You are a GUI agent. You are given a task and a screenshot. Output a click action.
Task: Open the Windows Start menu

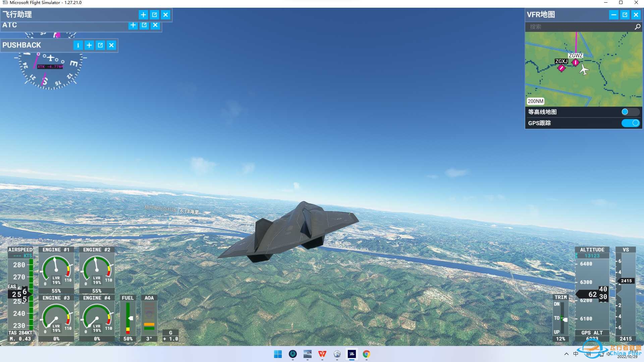(278, 354)
